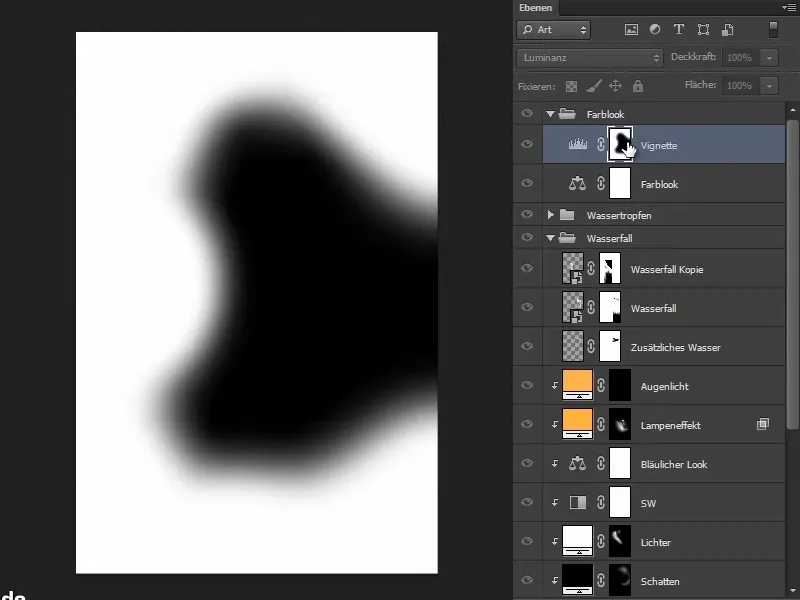Select the SW black-white adjustment icon
The image size is (800, 600).
pyautogui.click(x=578, y=503)
